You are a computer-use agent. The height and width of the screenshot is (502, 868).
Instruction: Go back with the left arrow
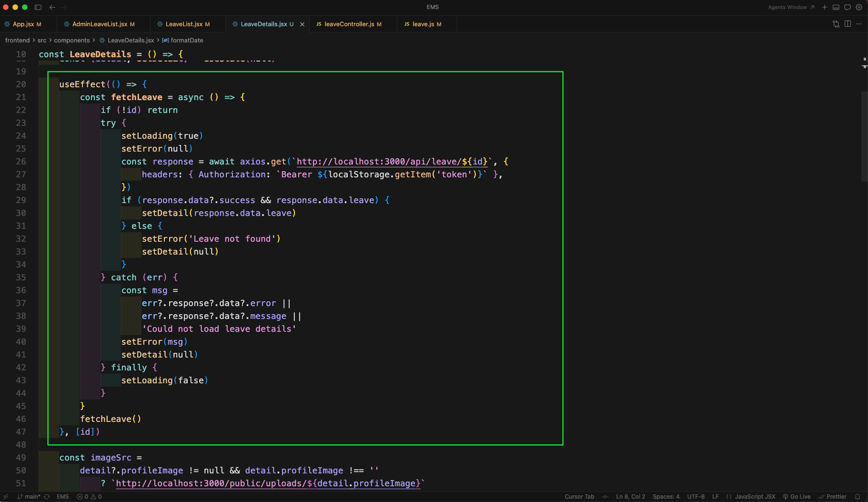(x=52, y=7)
